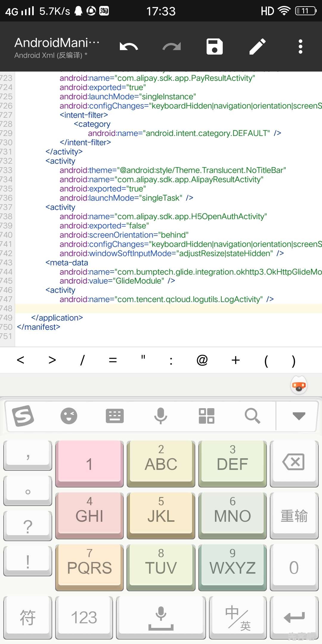Tap the redo arrow in the toolbar

point(172,47)
